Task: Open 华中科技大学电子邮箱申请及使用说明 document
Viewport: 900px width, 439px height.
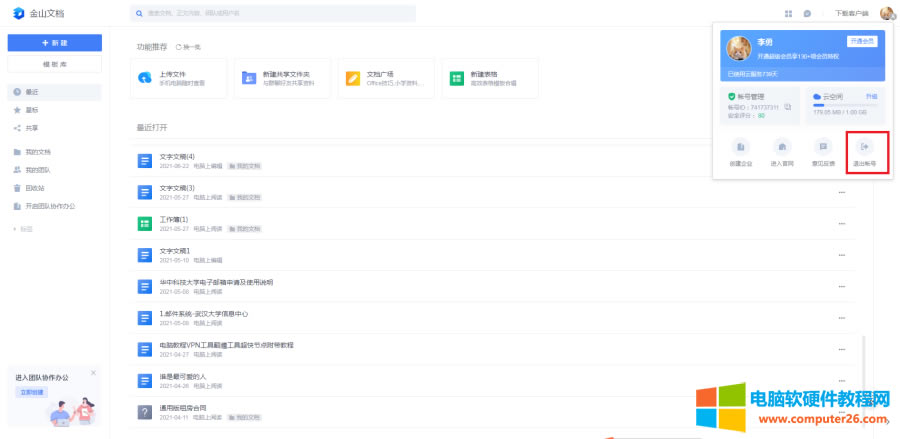Action: 216,282
